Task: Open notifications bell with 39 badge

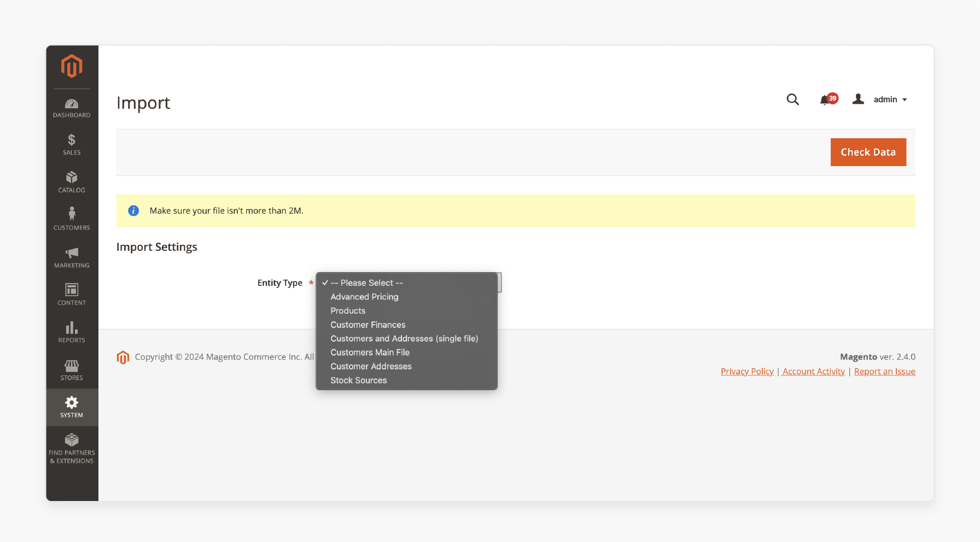Action: [828, 99]
